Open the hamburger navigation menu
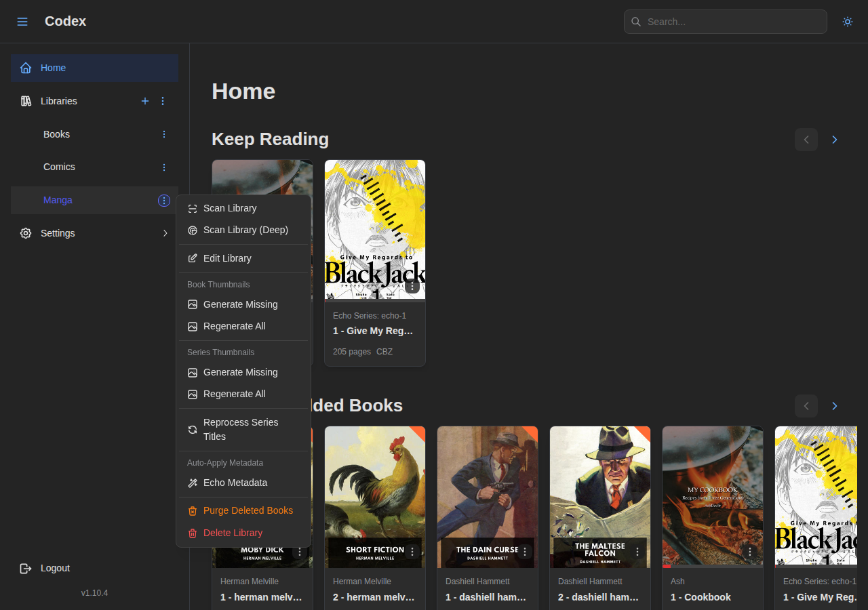Viewport: 868px width, 610px height. (22, 21)
